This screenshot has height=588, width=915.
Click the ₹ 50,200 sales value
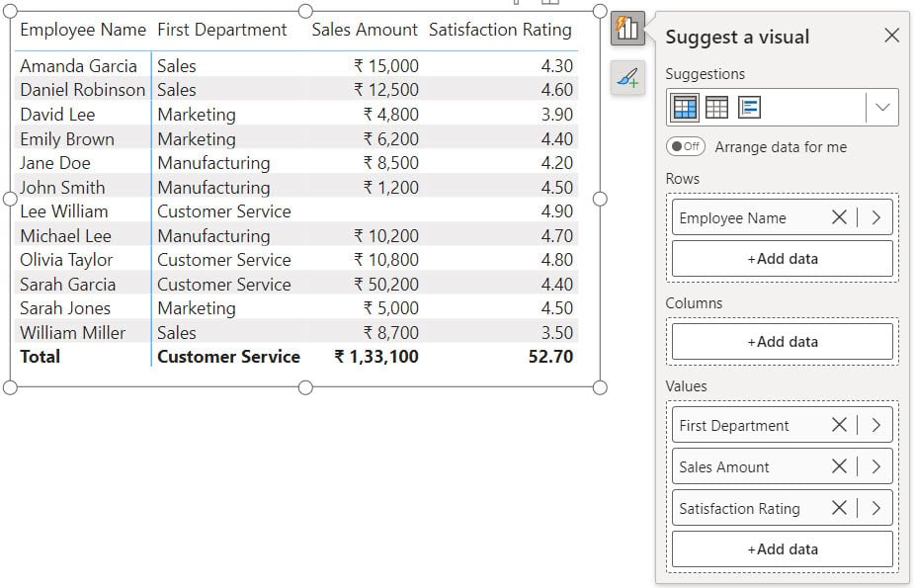tap(386, 284)
